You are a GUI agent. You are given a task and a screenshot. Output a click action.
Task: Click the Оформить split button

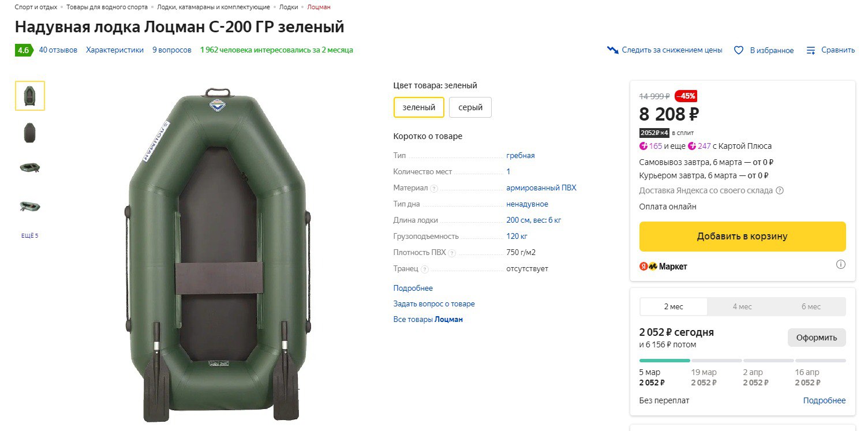coord(816,338)
